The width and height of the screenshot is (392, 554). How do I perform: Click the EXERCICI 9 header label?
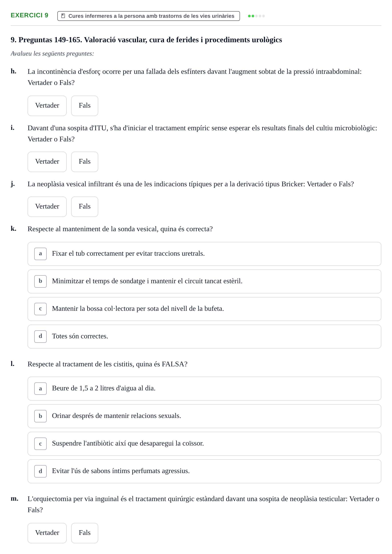(x=30, y=15)
